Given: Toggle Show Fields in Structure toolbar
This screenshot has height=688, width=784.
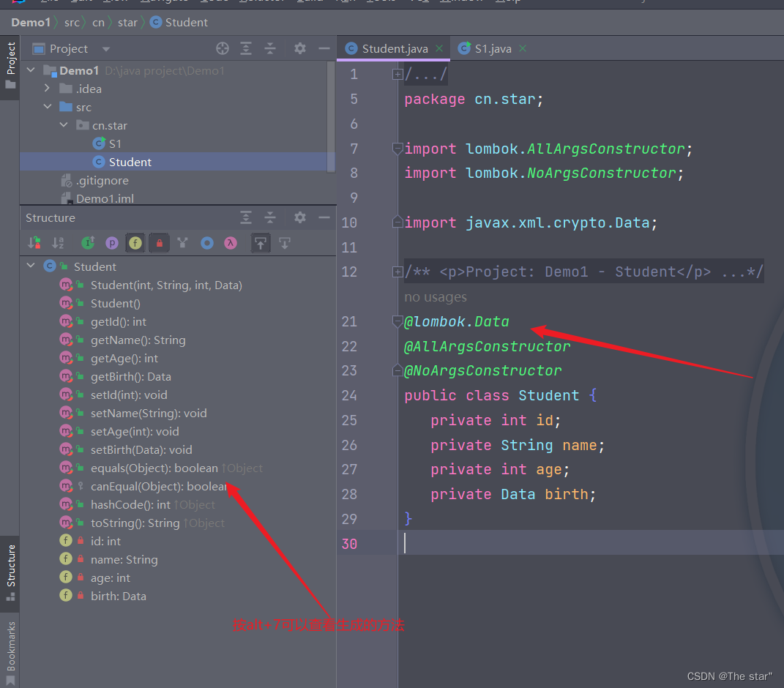Looking at the screenshot, I should [135, 242].
